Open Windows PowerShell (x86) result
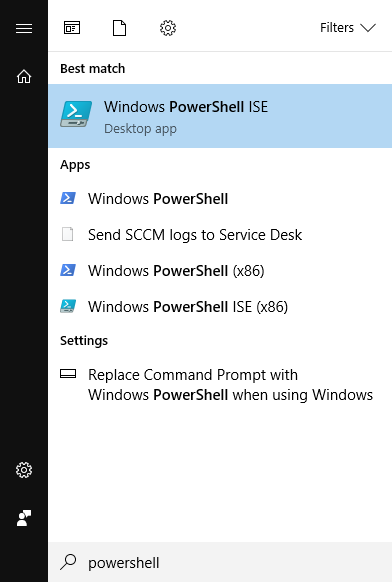392x582 pixels. click(x=220, y=271)
